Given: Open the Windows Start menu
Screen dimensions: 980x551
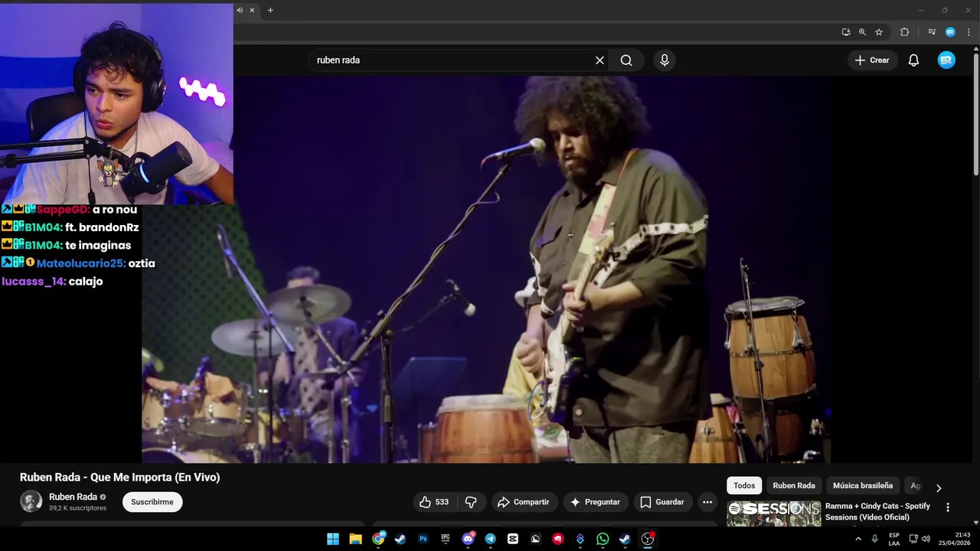Looking at the screenshot, I should coord(333,539).
